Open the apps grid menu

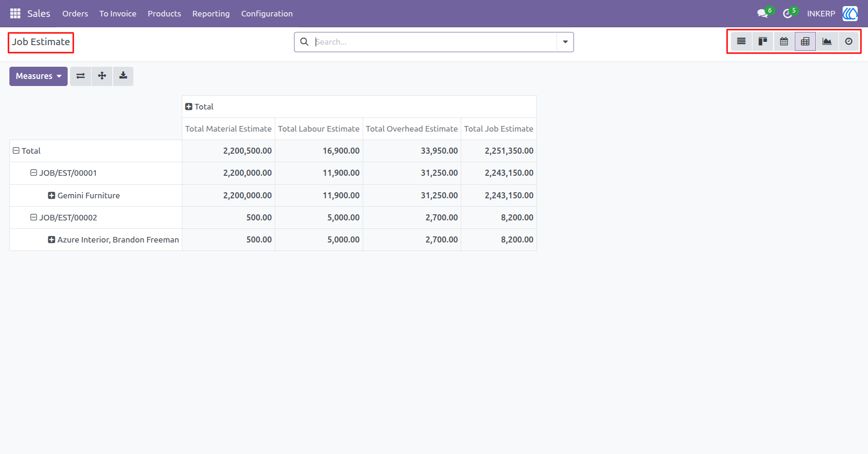click(15, 14)
